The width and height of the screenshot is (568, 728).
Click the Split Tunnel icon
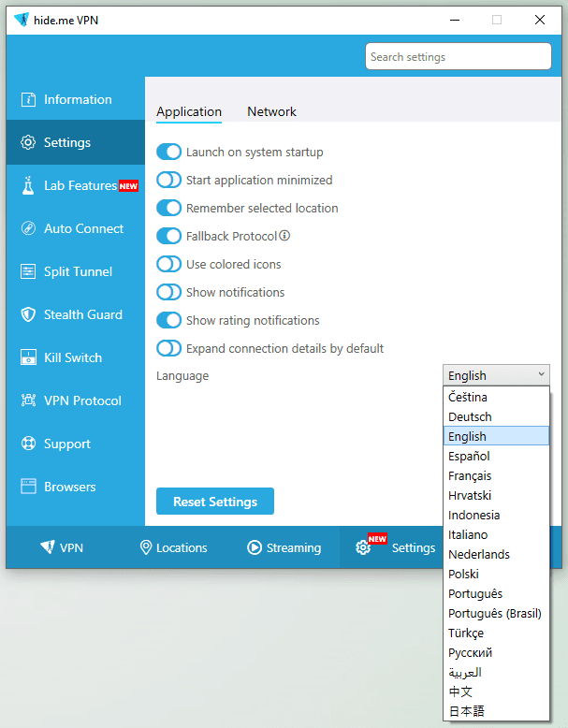tap(28, 271)
